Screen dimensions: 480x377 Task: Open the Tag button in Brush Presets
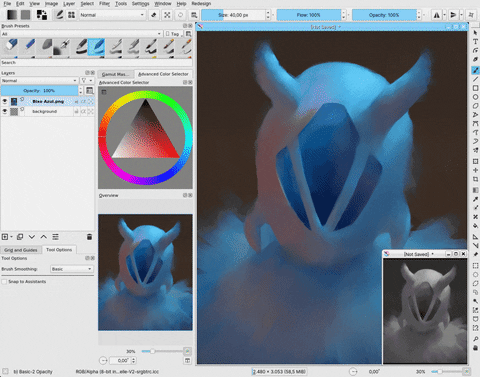click(173, 34)
